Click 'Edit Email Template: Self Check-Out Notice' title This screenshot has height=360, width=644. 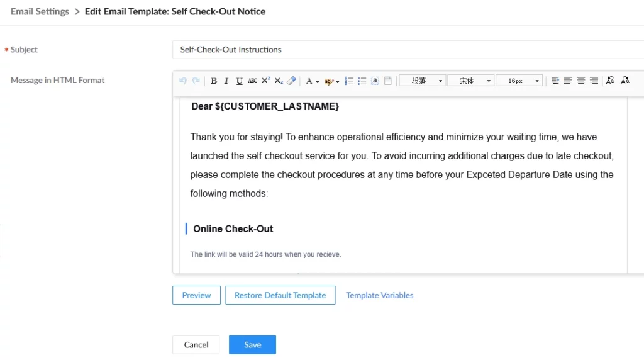[175, 11]
